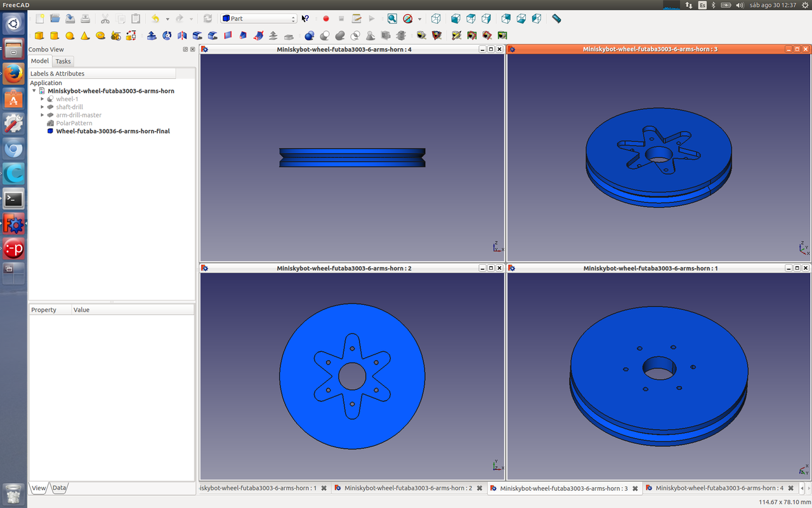
Task: Add a Sphere primitive
Action: click(70, 36)
